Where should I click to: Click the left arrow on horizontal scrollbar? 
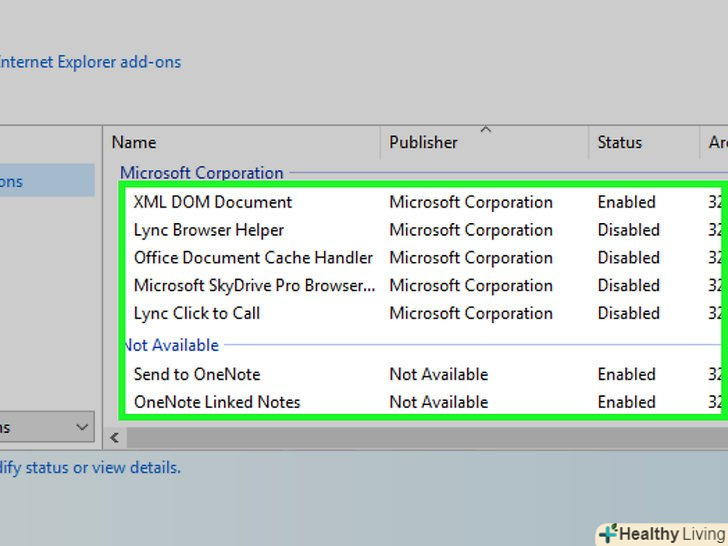pyautogui.click(x=114, y=437)
